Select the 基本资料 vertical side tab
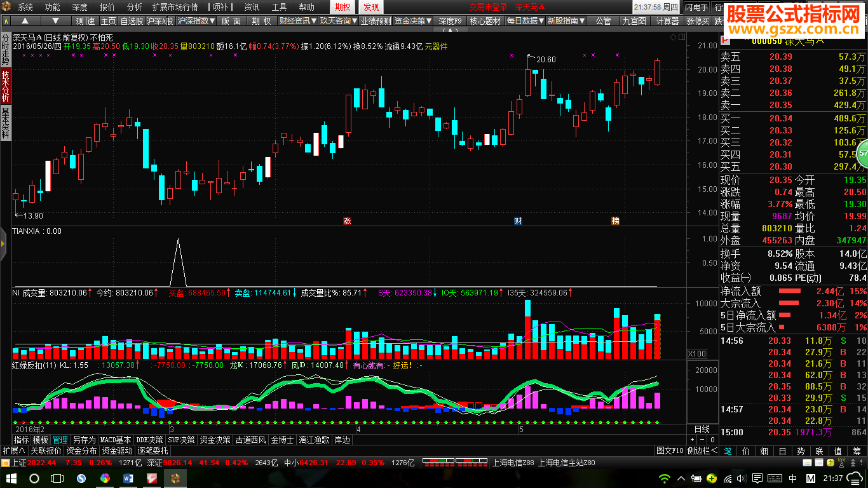The width and height of the screenshot is (868, 488). pos(5,123)
